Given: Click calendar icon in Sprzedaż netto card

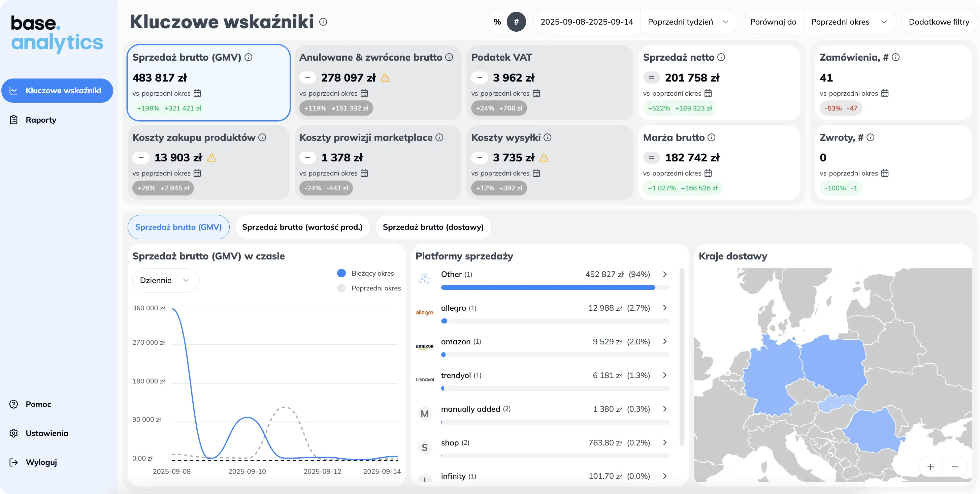Looking at the screenshot, I should [x=708, y=93].
